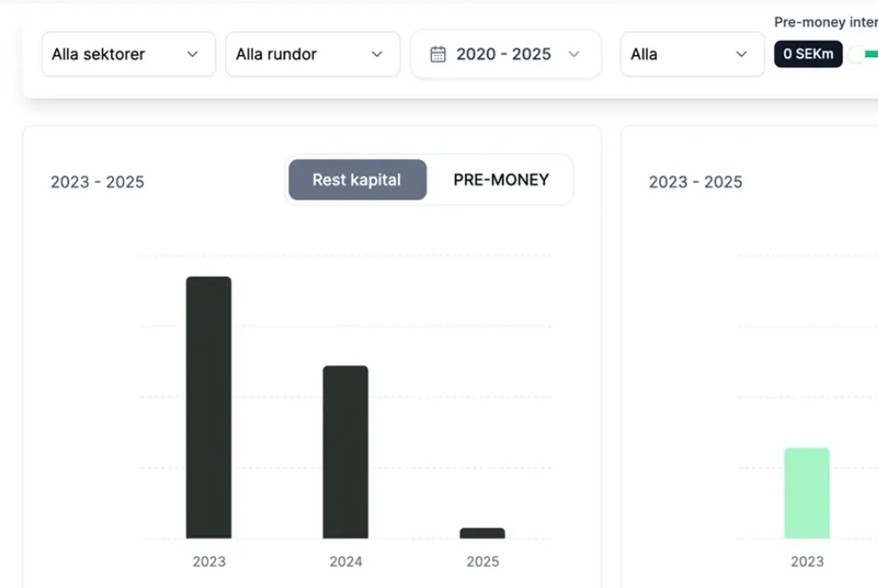Click the Pre-money interval slider handle
The height and width of the screenshot is (588, 878).
pyautogui.click(x=856, y=54)
